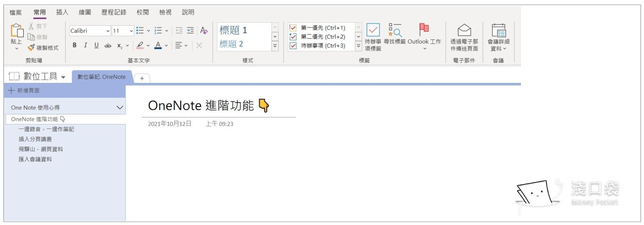Switch to the 常用 Home tab
The height and width of the screenshot is (225, 644).
pos(39,12)
